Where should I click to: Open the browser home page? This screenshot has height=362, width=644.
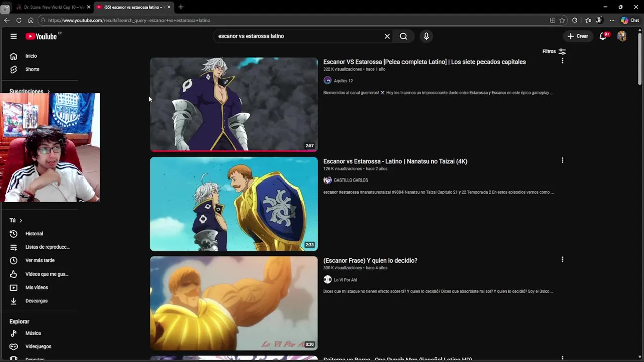31,20
